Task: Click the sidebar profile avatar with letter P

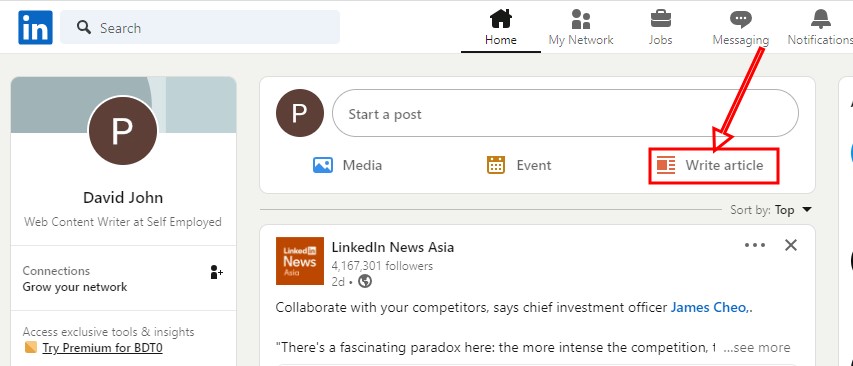Action: [x=123, y=131]
